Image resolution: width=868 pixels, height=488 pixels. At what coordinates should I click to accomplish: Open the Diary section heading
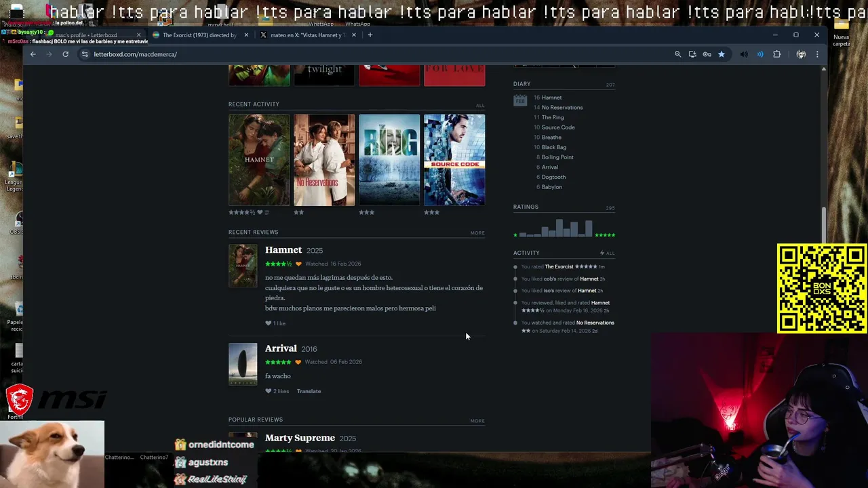pyautogui.click(x=522, y=84)
